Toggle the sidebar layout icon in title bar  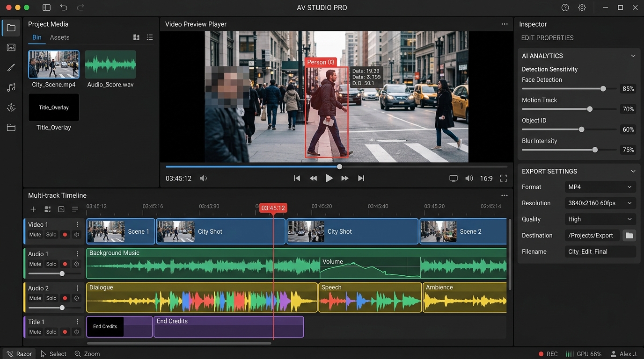click(46, 7)
